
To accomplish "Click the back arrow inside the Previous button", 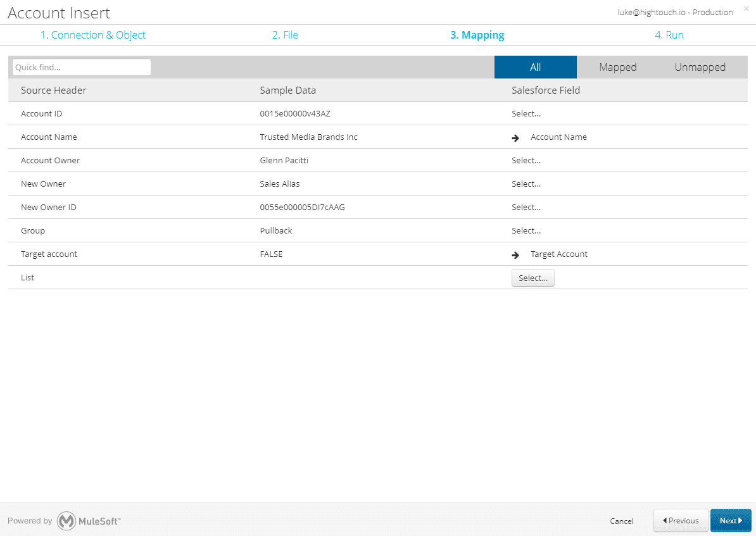I will [664, 520].
